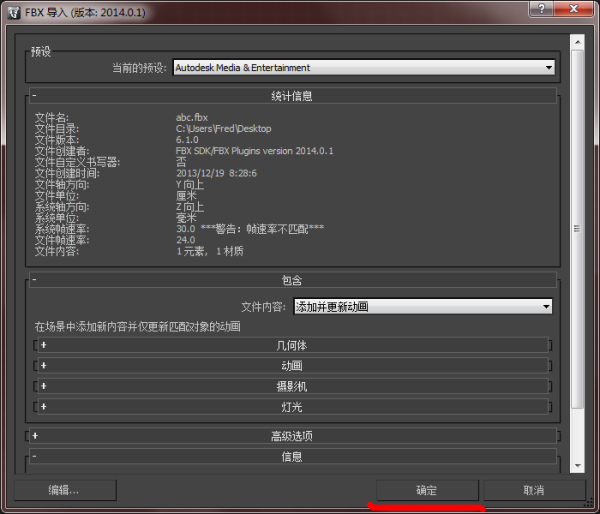Expand the 摄影机 options group
Viewport: 600px width, 514px height.
point(291,386)
